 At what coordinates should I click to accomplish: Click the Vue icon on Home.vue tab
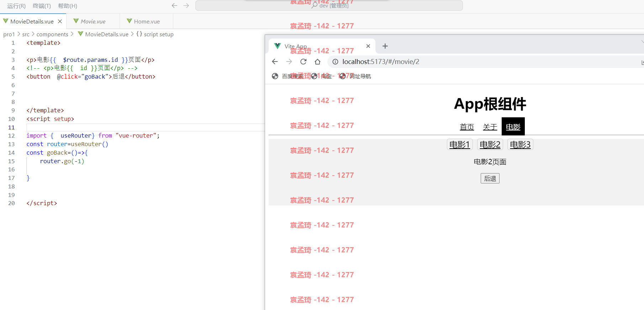130,21
